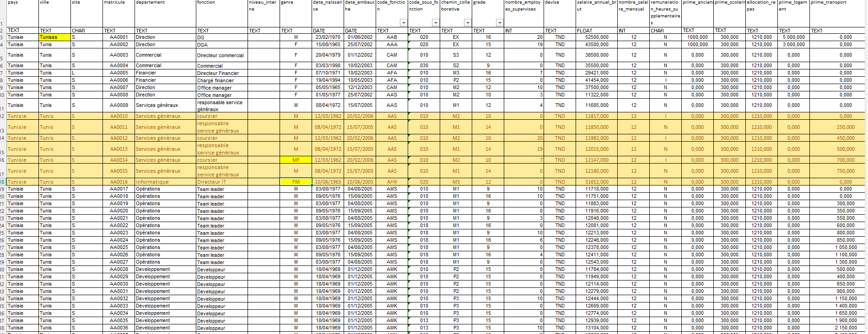Click the prime_logement cell showing 5 000,000
The image size is (868, 334).
(x=793, y=37)
